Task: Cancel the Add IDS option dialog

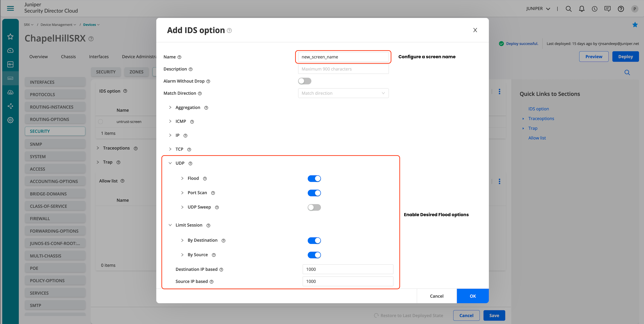Action: pos(436,296)
